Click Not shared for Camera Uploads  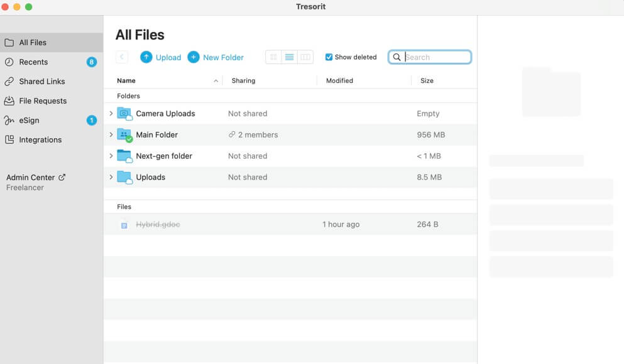248,114
